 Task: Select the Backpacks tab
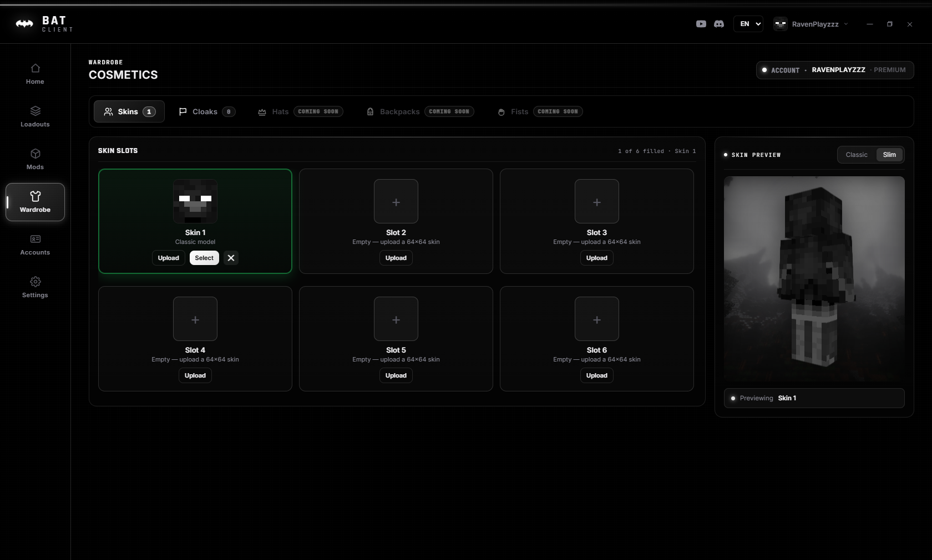click(x=420, y=111)
